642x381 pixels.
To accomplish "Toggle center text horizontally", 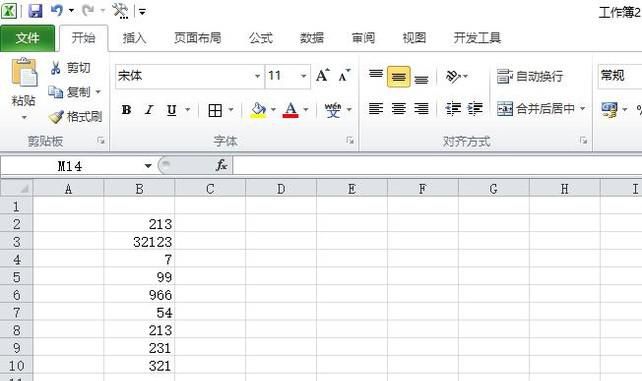I will [399, 108].
